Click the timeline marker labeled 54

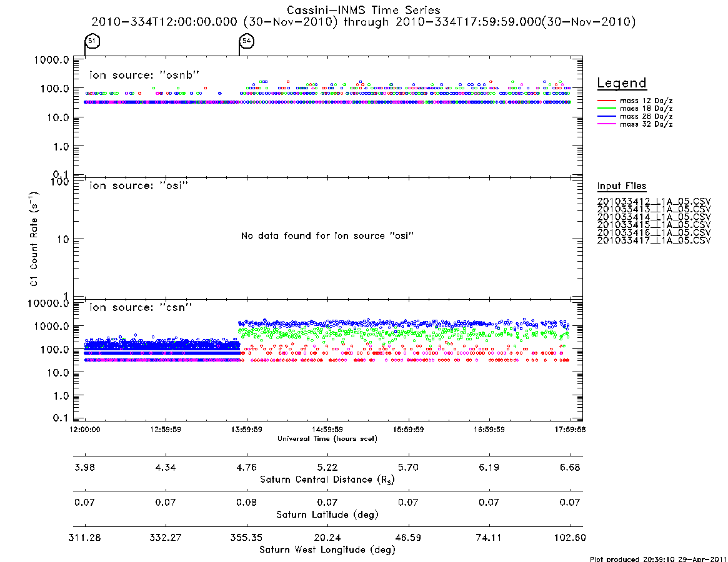point(247,41)
